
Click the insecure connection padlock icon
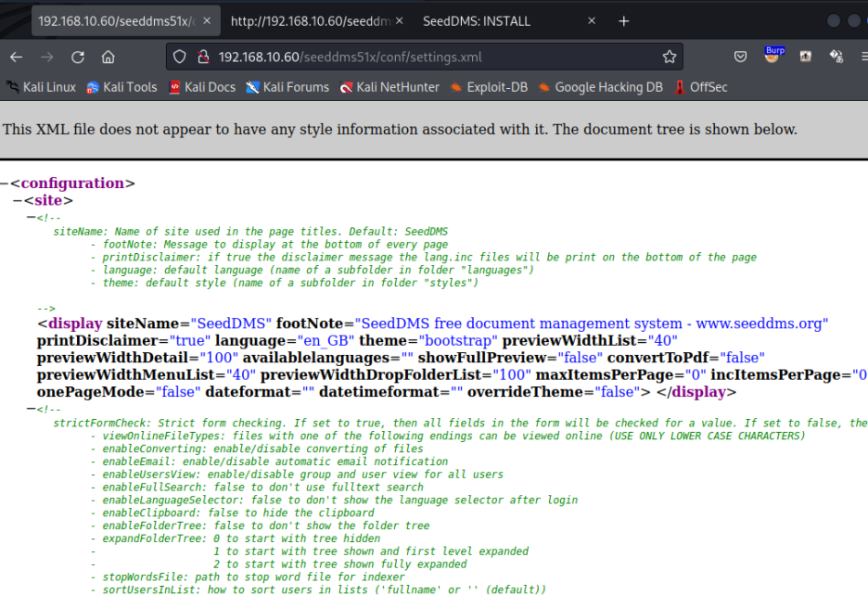pyautogui.click(x=203, y=57)
